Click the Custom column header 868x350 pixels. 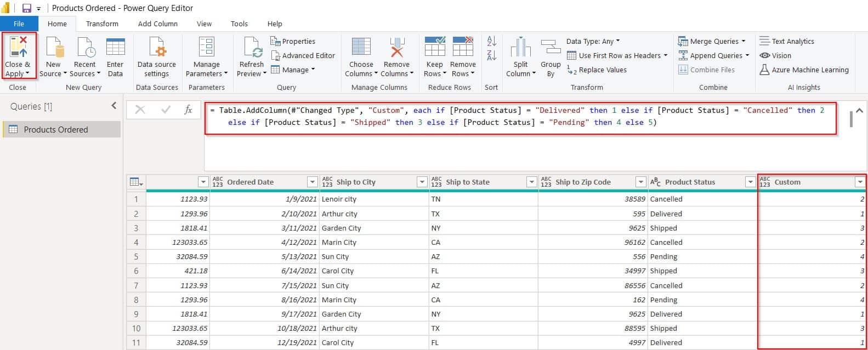pyautogui.click(x=812, y=182)
